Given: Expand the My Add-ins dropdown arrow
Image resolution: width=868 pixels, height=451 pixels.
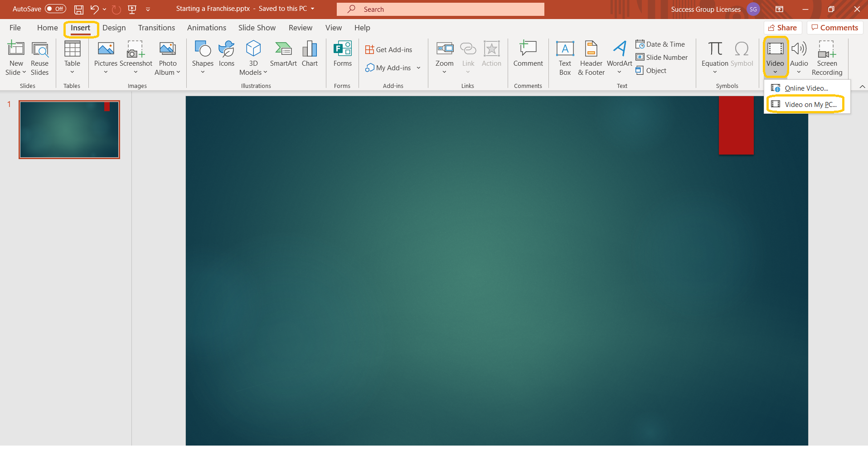Looking at the screenshot, I should (418, 68).
